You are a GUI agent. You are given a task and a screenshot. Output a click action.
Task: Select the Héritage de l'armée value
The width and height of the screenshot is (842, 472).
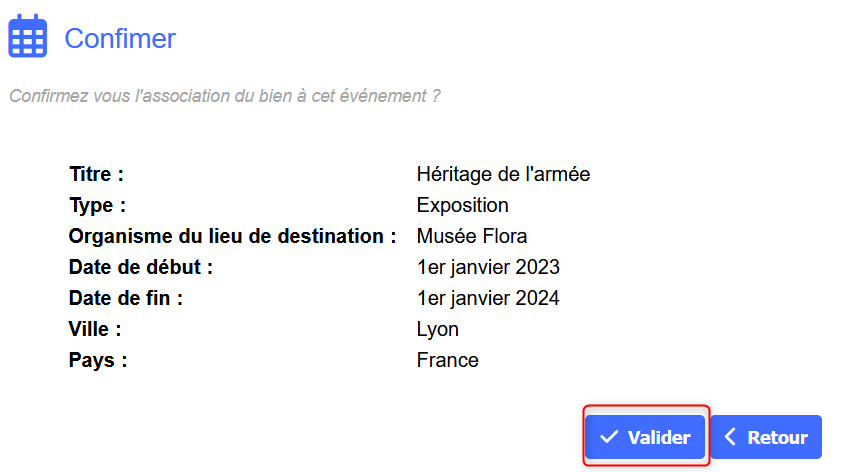(503, 174)
